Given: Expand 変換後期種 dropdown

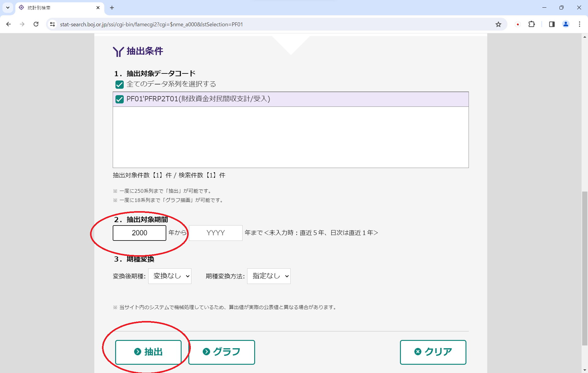Looking at the screenshot, I should (170, 276).
